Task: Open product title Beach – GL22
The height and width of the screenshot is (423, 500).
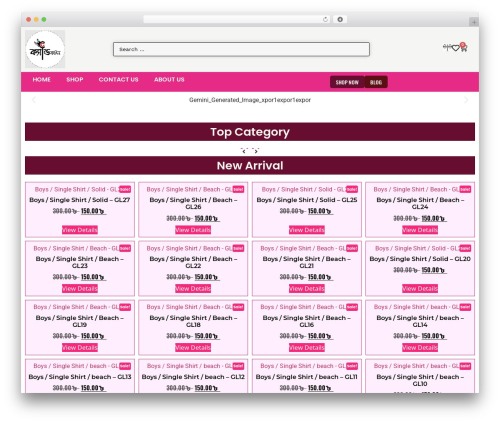Action: coord(193,262)
